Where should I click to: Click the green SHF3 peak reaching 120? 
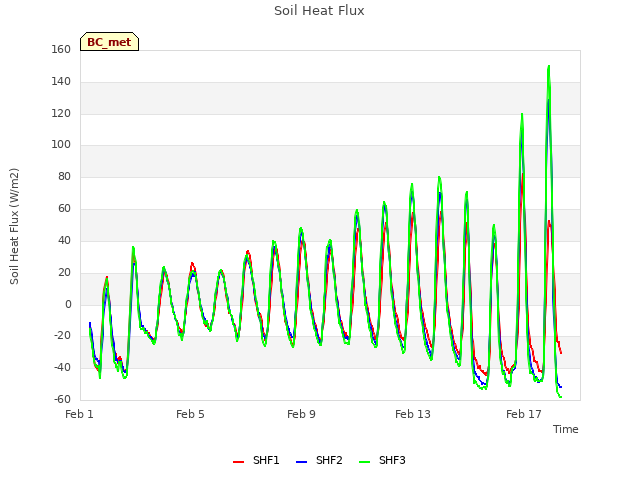tap(522, 114)
